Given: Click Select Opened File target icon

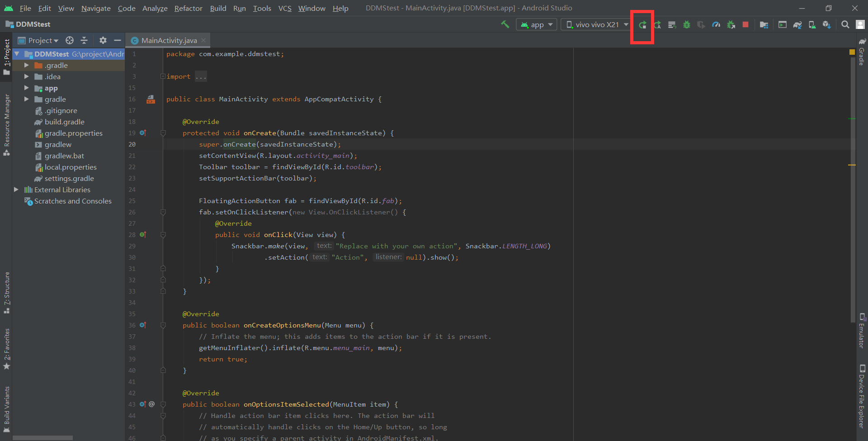Looking at the screenshot, I should tap(69, 40).
